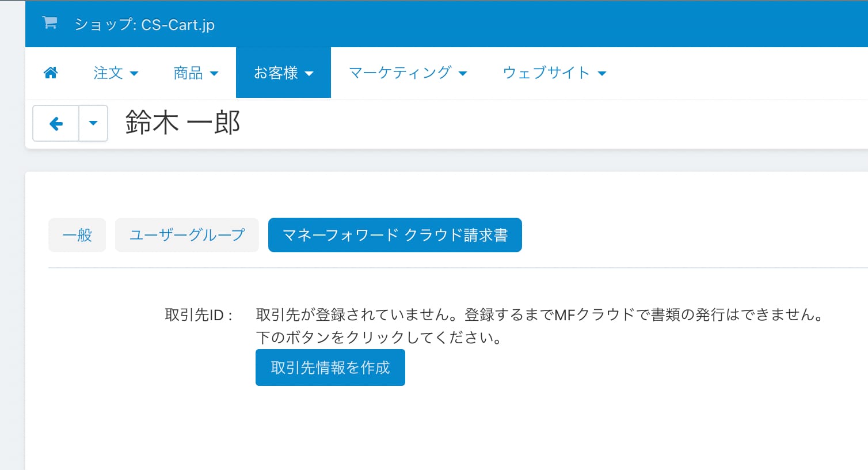Open the dropdown caret beside back arrow
The image size is (868, 470).
[93, 123]
